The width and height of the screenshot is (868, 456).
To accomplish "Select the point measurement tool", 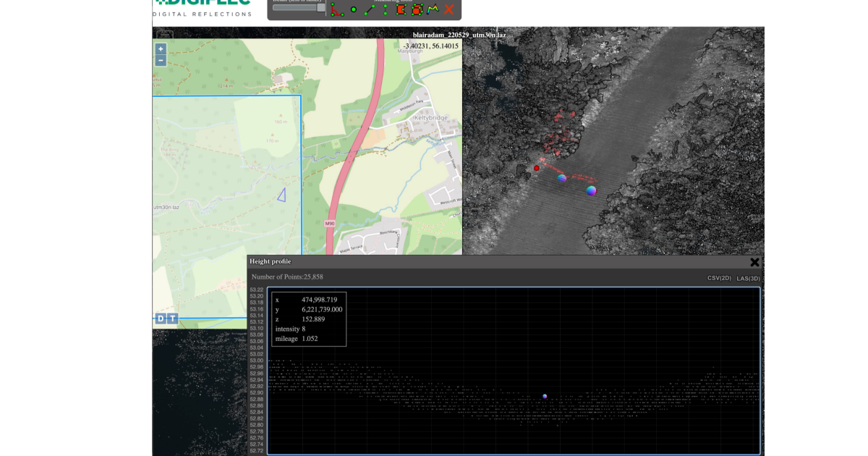I will coord(353,9).
